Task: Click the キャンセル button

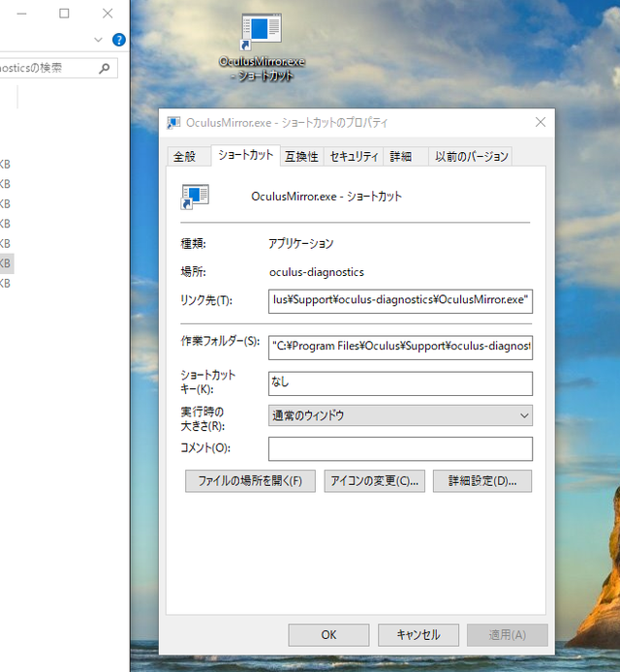Action: click(418, 634)
